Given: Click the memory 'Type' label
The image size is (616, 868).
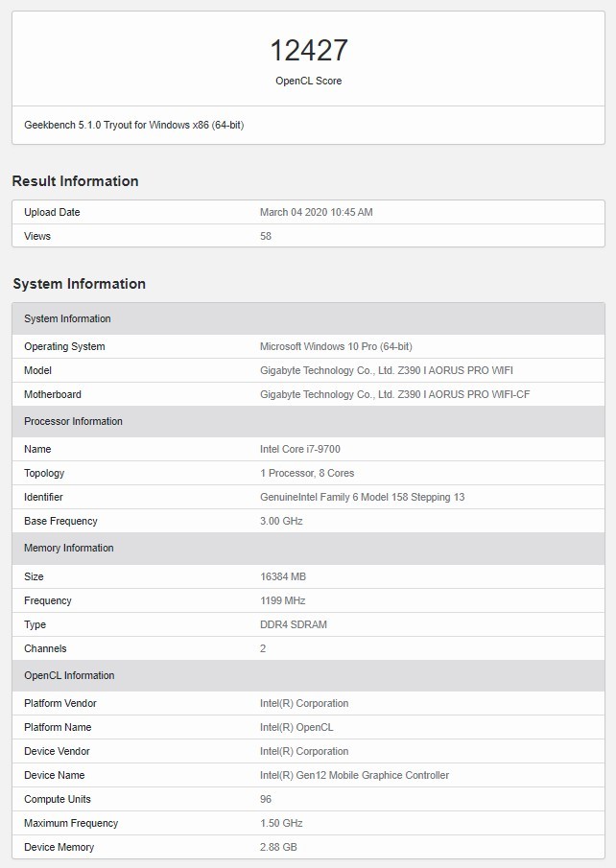Looking at the screenshot, I should tap(35, 624).
